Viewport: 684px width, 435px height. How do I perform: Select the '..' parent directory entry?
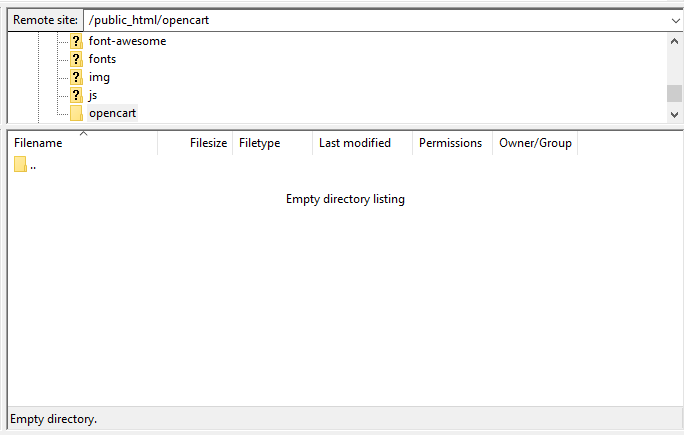pos(25,165)
